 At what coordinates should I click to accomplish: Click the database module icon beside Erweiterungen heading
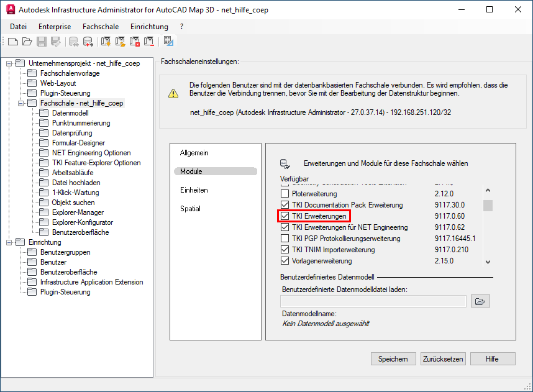click(x=285, y=164)
